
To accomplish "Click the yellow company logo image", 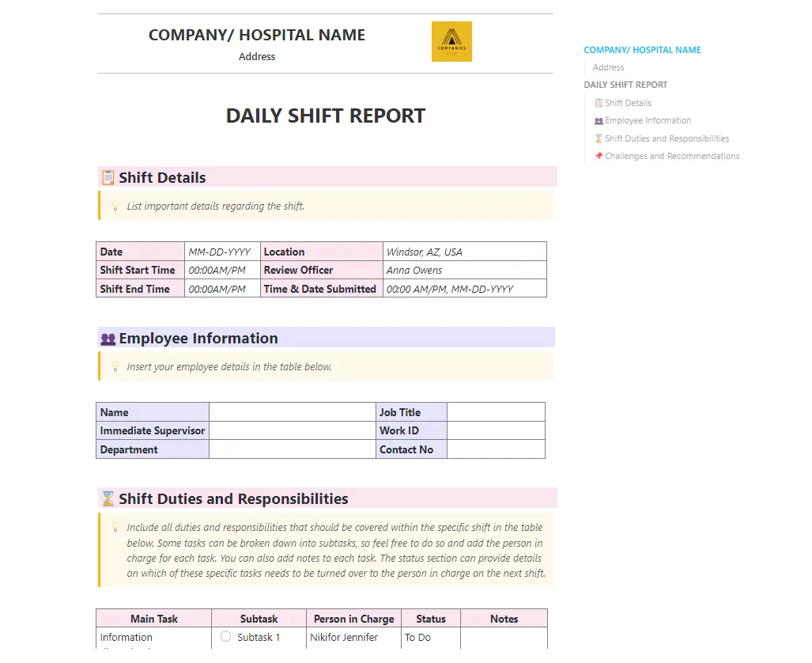I will [x=451, y=41].
